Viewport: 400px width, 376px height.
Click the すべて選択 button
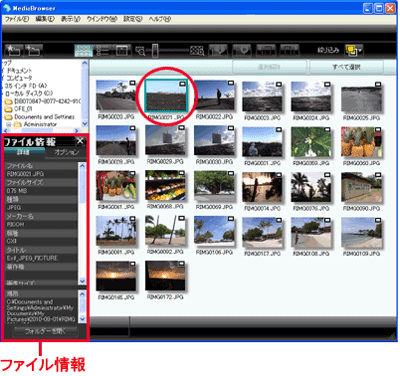pyautogui.click(x=346, y=67)
